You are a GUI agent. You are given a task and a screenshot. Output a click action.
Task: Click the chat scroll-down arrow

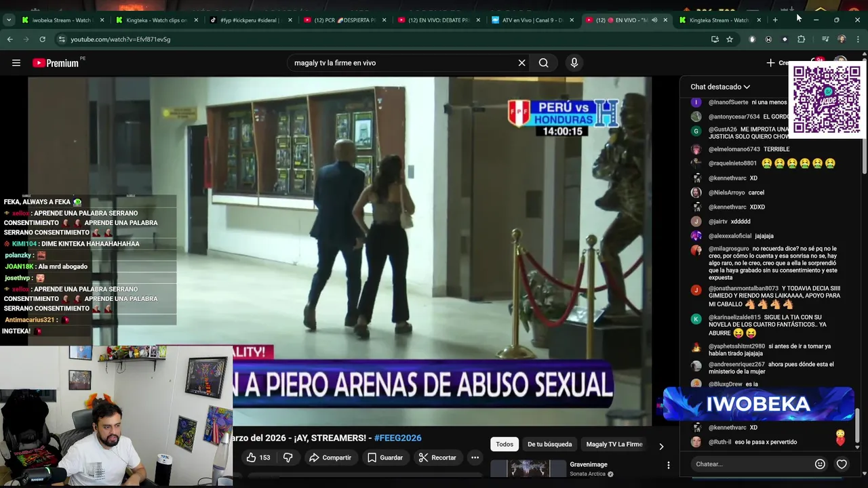coord(857,448)
